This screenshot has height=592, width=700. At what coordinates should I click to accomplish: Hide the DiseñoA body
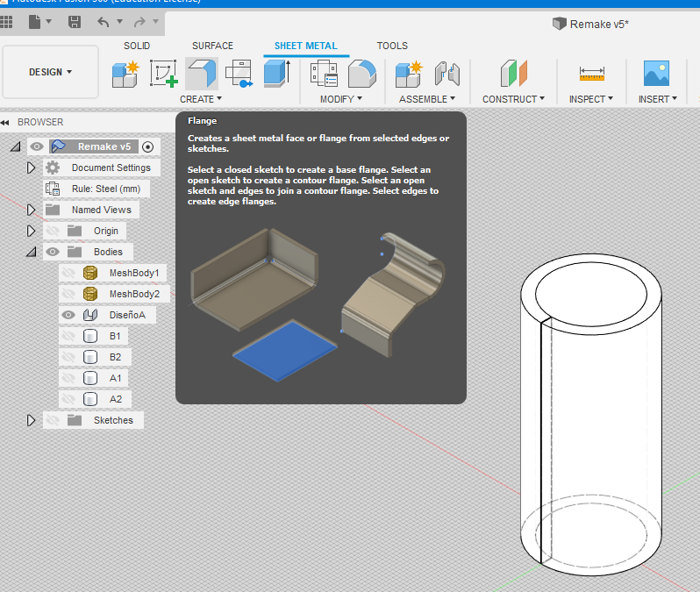tap(68, 315)
